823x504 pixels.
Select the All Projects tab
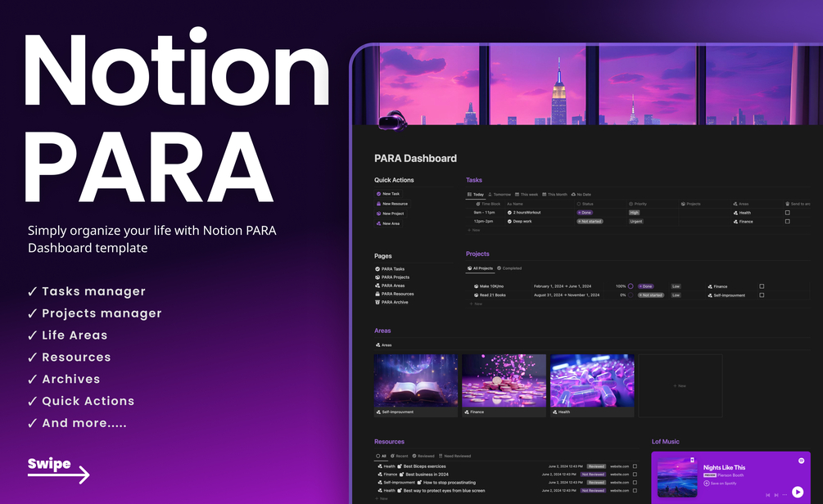point(480,268)
